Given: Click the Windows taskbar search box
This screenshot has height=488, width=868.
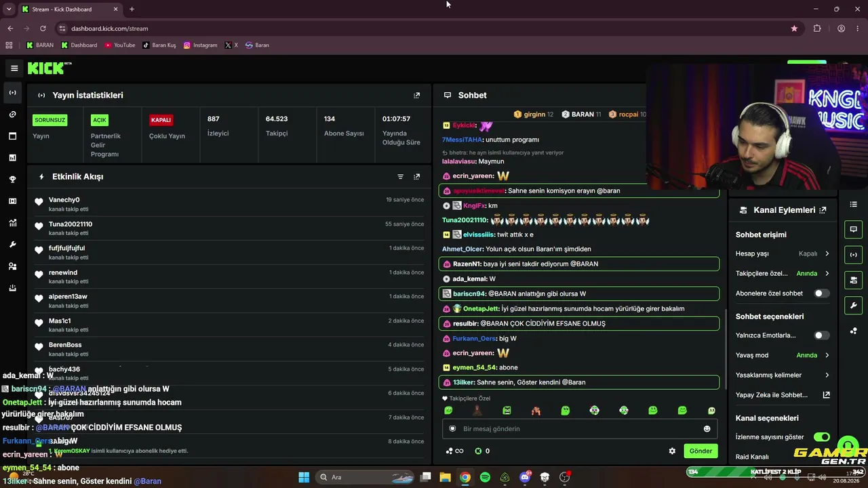Looking at the screenshot, I should pyautogui.click(x=366, y=477).
